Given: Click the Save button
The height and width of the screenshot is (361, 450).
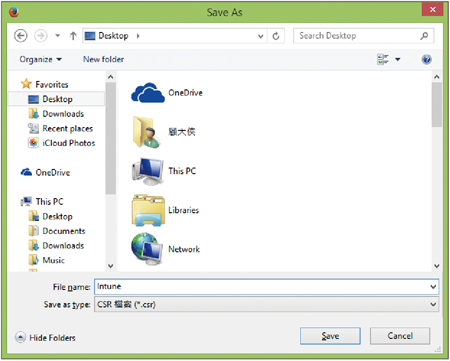Looking at the screenshot, I should pyautogui.click(x=330, y=336).
